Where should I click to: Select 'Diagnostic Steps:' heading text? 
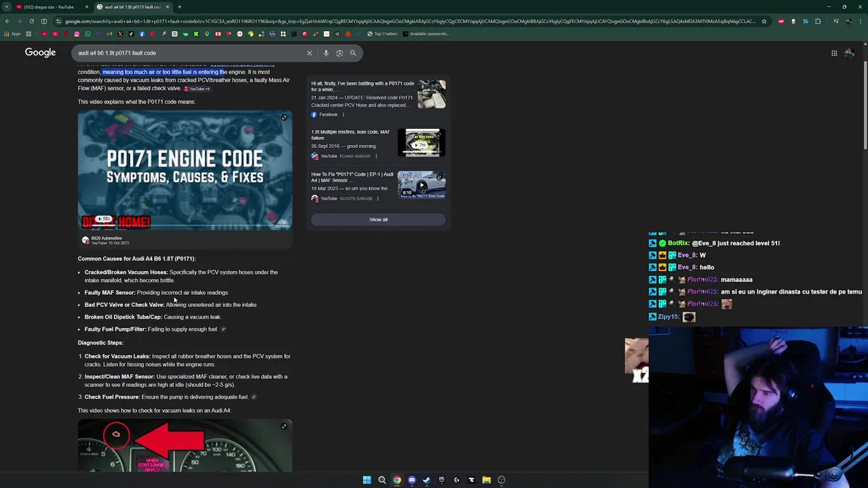(100, 343)
